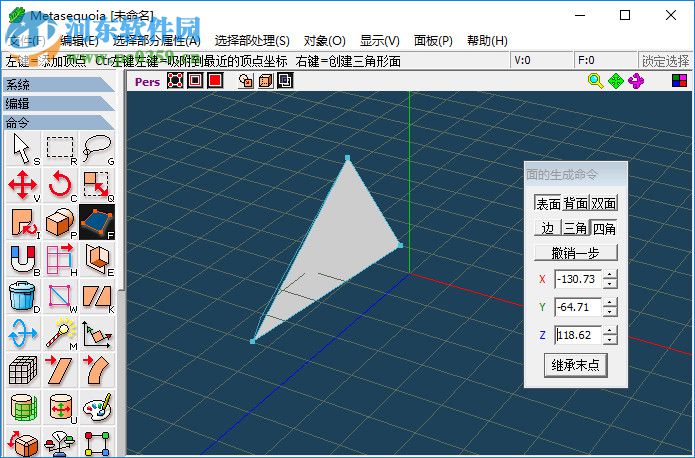Image resolution: width=695 pixels, height=458 pixels.
Task: Toggle line display square icon
Action: pos(195,80)
